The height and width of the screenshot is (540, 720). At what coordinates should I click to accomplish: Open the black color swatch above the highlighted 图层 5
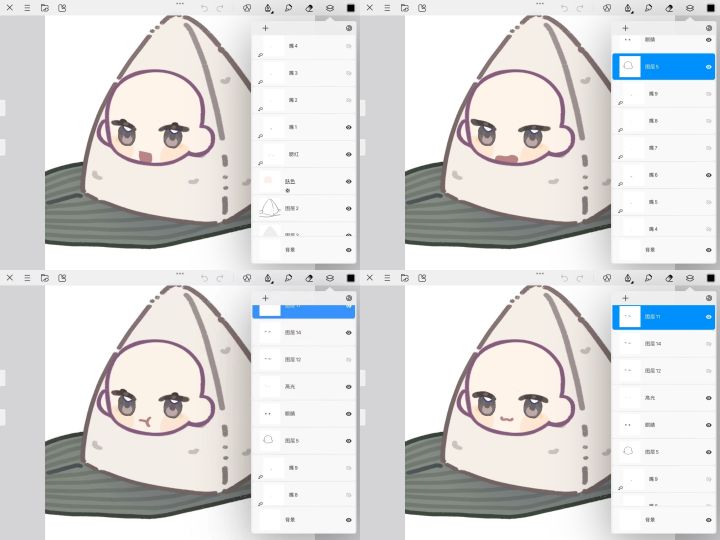pyautogui.click(x=710, y=8)
